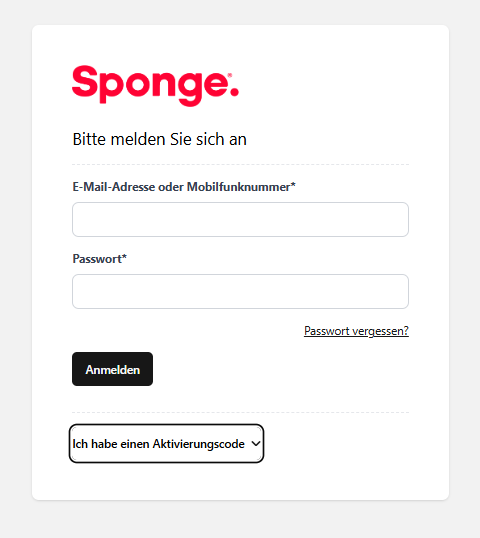This screenshot has height=538, width=480.
Task: Focus the Passwort input field
Action: point(240,291)
